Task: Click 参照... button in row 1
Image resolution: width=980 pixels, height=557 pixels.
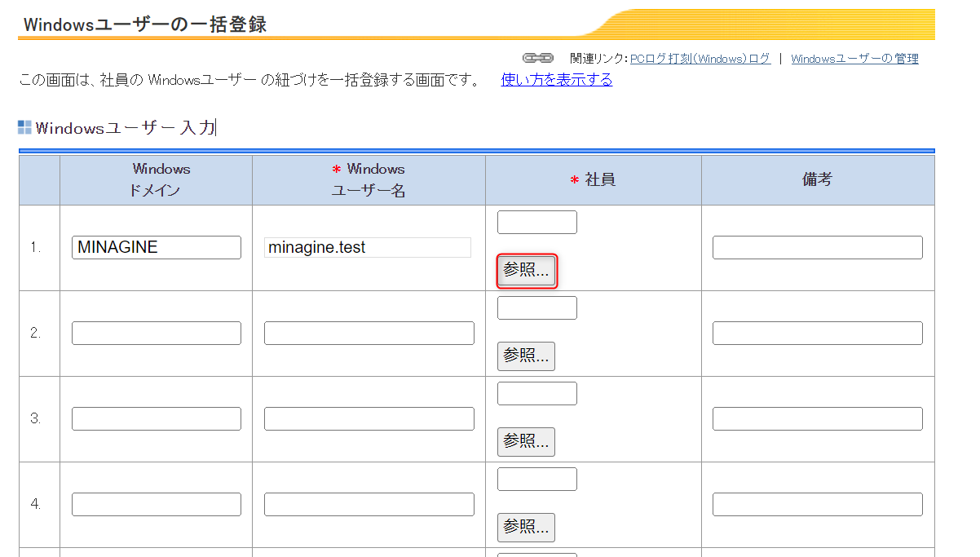Action: (526, 271)
